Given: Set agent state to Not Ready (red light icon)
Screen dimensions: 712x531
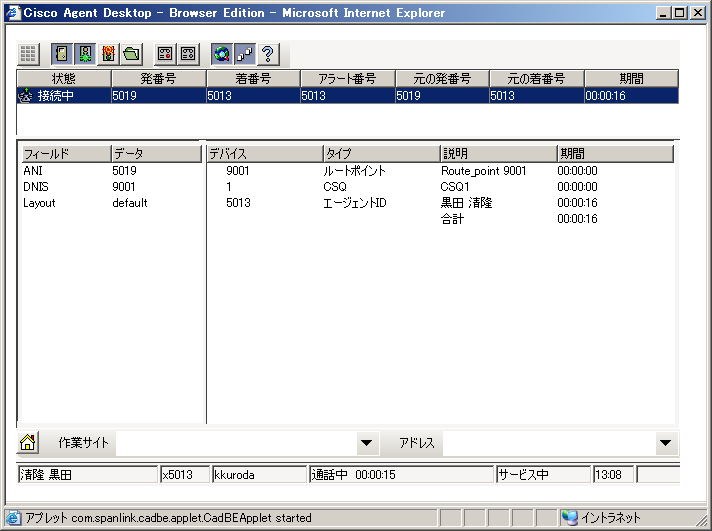Looking at the screenshot, I should [108, 54].
